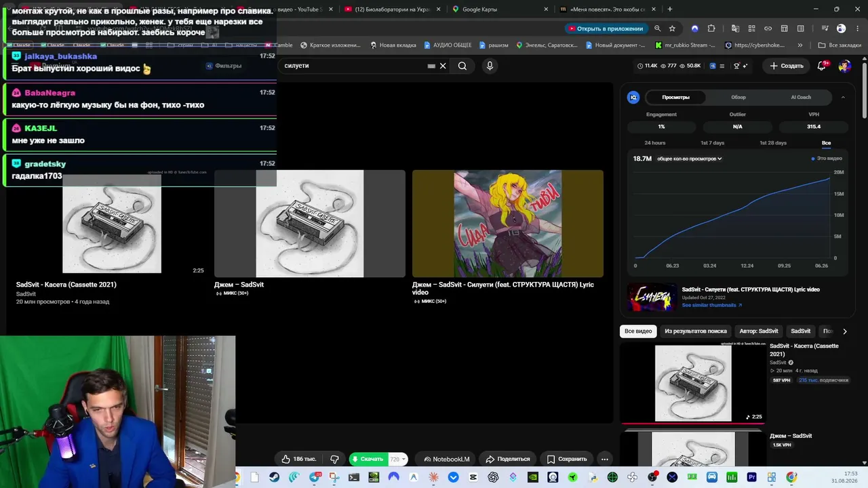Switch to the Просмотры tab
This screenshot has width=868, height=488.
pos(675,98)
